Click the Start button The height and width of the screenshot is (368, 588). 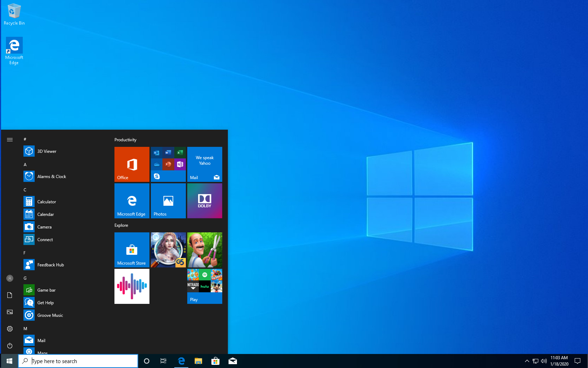(9, 361)
